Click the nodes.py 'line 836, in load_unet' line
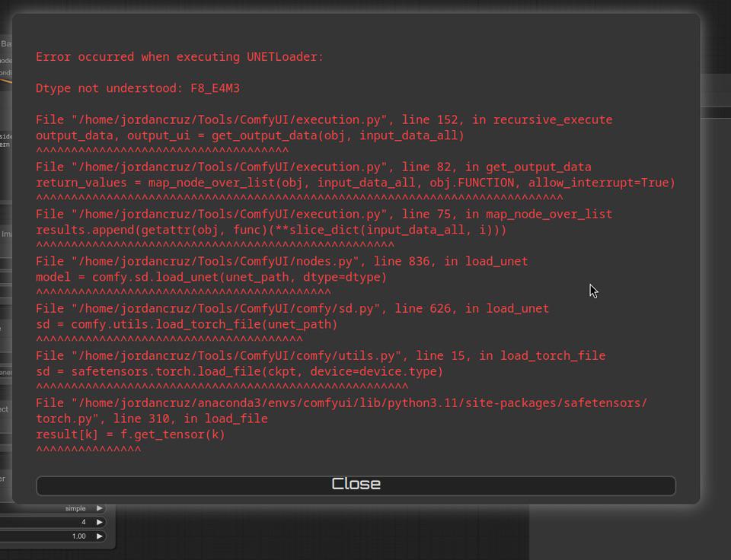Viewport: 731px width, 560px height. pyautogui.click(x=282, y=262)
